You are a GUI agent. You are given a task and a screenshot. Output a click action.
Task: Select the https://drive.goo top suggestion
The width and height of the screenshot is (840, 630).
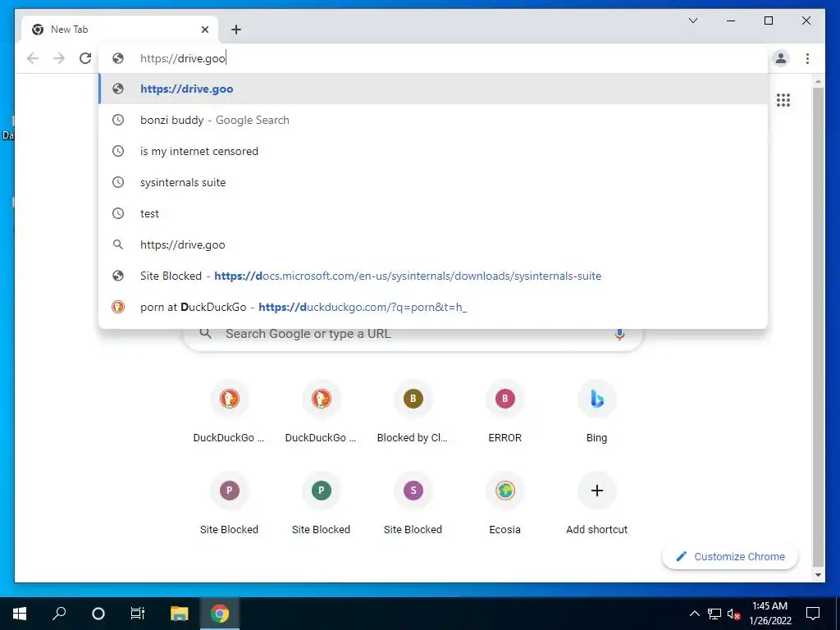433,89
